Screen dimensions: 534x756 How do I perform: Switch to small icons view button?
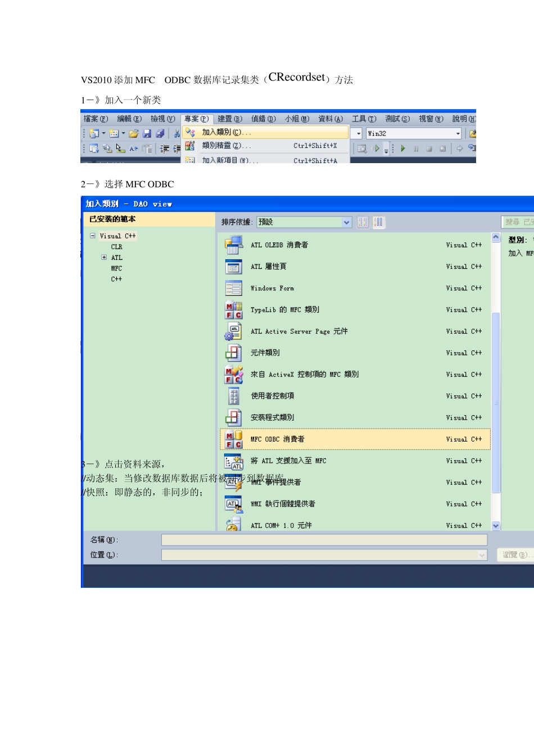(x=363, y=222)
